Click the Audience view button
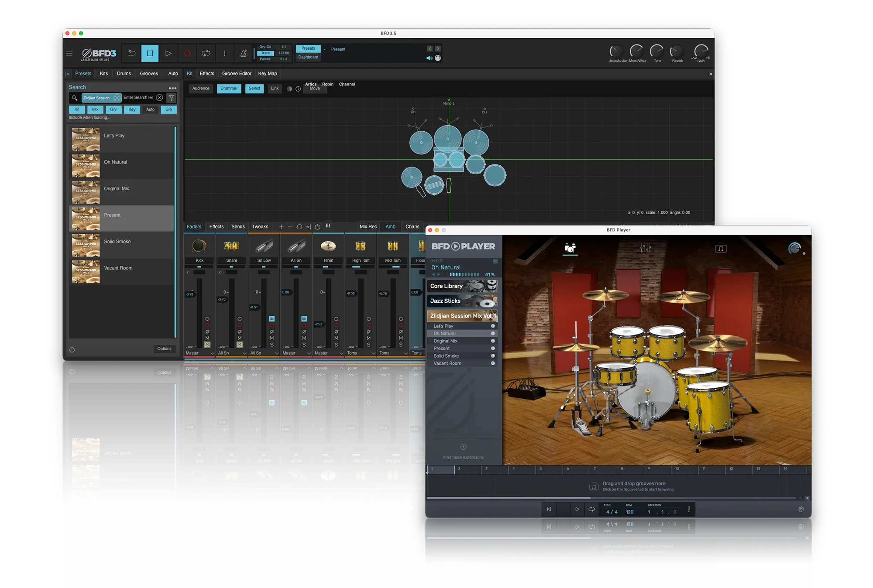The width and height of the screenshot is (873, 588). 201,89
